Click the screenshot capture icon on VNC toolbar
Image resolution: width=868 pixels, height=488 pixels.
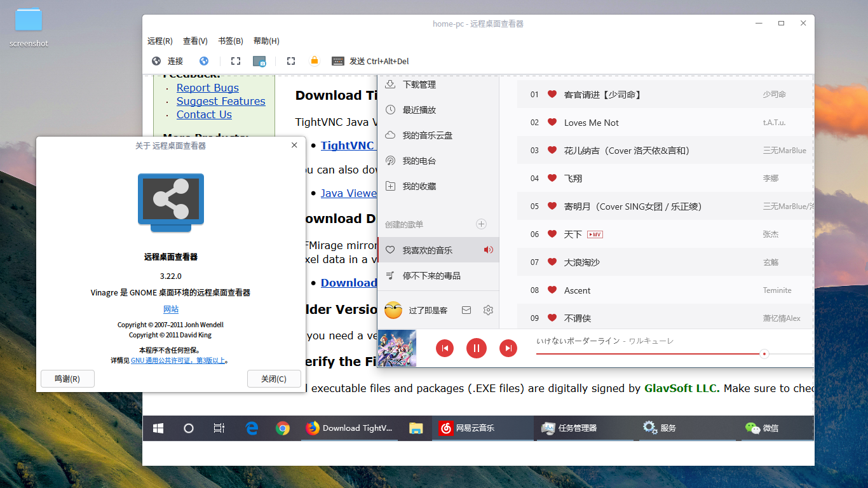tap(259, 61)
